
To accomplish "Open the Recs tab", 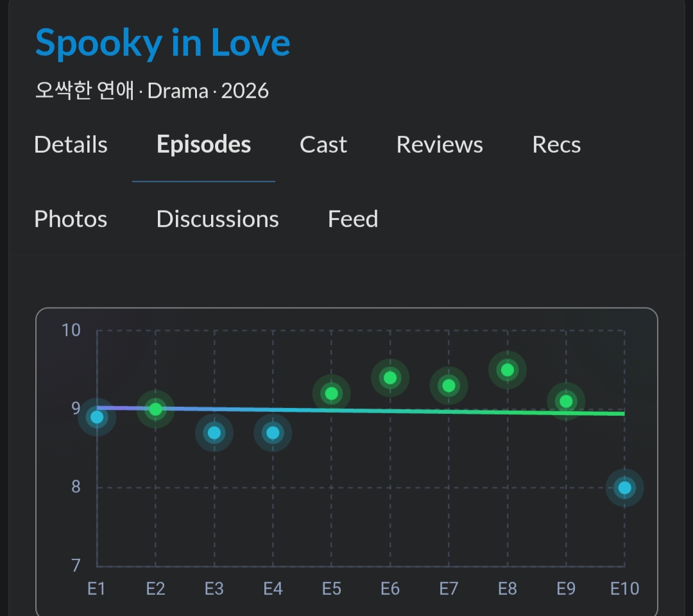I will point(556,144).
